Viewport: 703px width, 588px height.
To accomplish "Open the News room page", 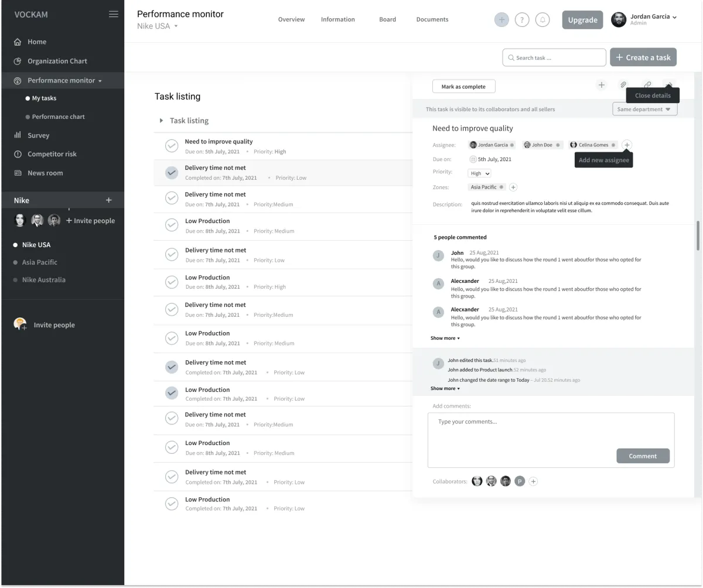I will pos(38,173).
